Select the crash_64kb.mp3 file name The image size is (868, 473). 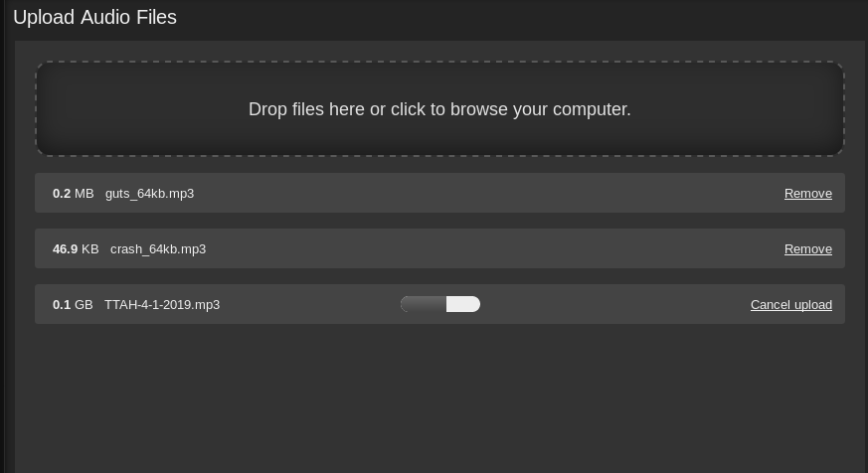(x=158, y=249)
